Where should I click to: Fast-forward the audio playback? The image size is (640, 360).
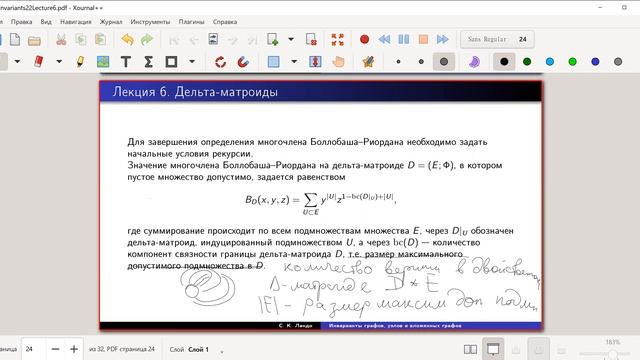point(443,39)
